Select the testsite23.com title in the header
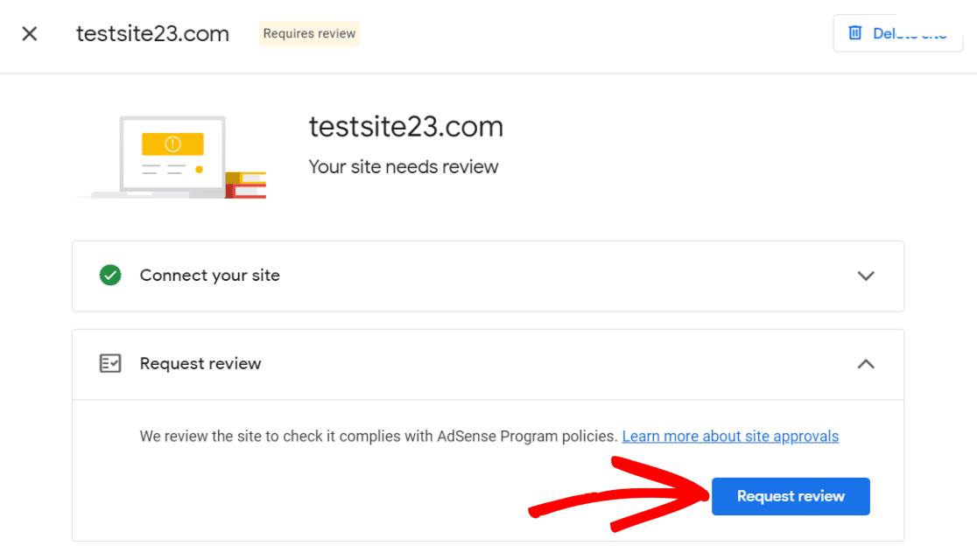The width and height of the screenshot is (977, 560). (152, 33)
